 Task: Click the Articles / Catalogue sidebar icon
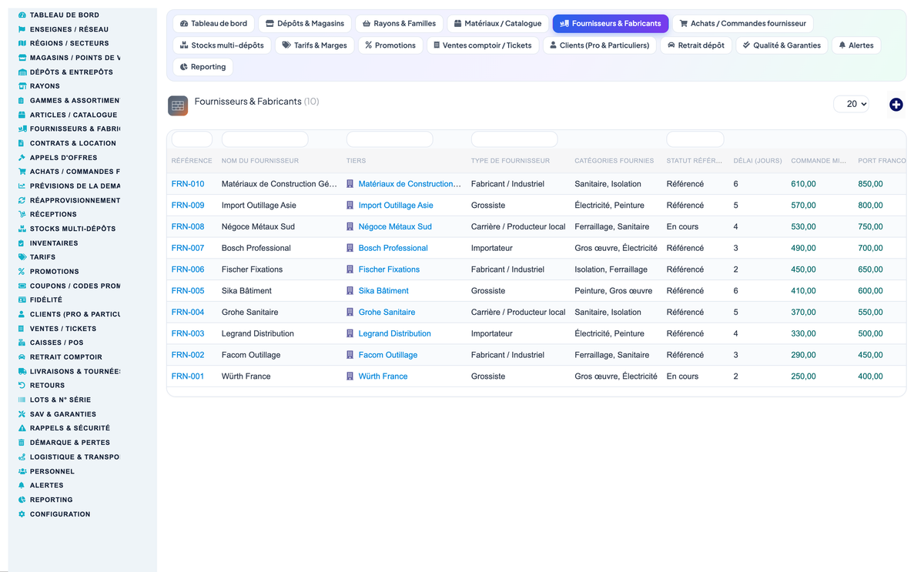22,115
